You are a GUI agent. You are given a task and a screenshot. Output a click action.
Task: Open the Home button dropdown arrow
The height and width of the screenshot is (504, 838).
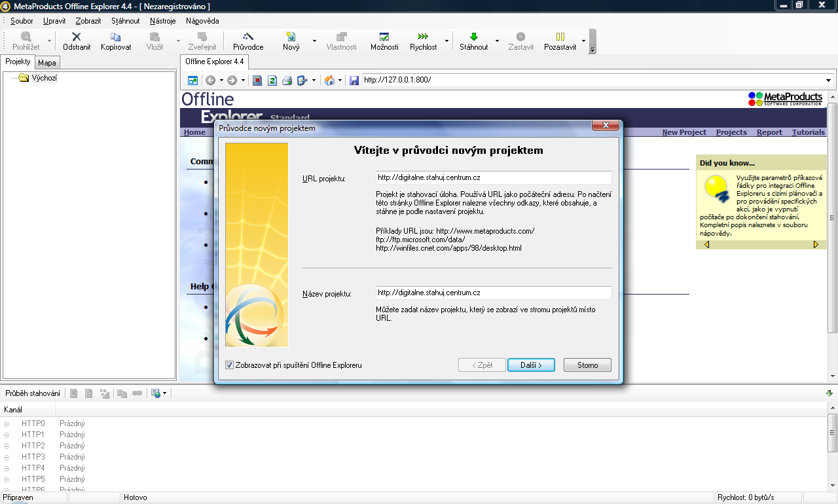pos(340,81)
